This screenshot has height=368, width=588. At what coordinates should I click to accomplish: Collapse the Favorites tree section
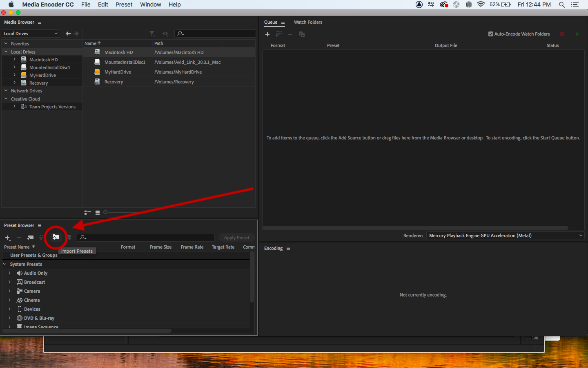click(6, 43)
